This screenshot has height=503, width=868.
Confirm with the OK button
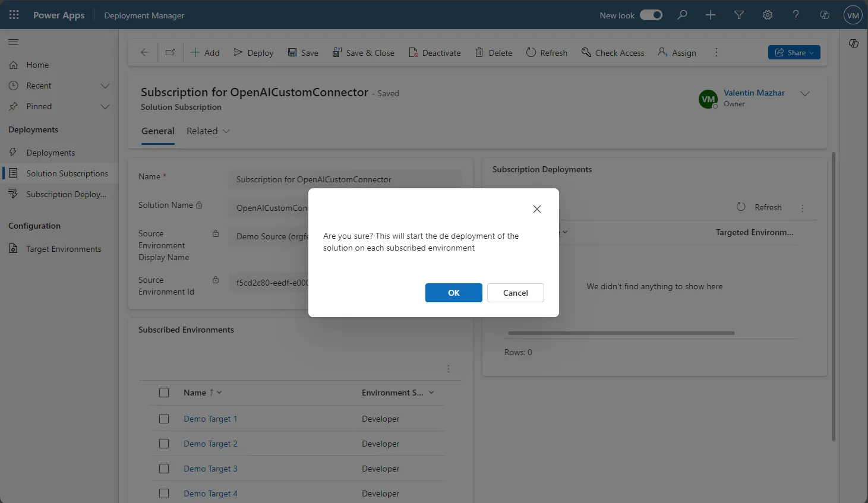(x=454, y=293)
